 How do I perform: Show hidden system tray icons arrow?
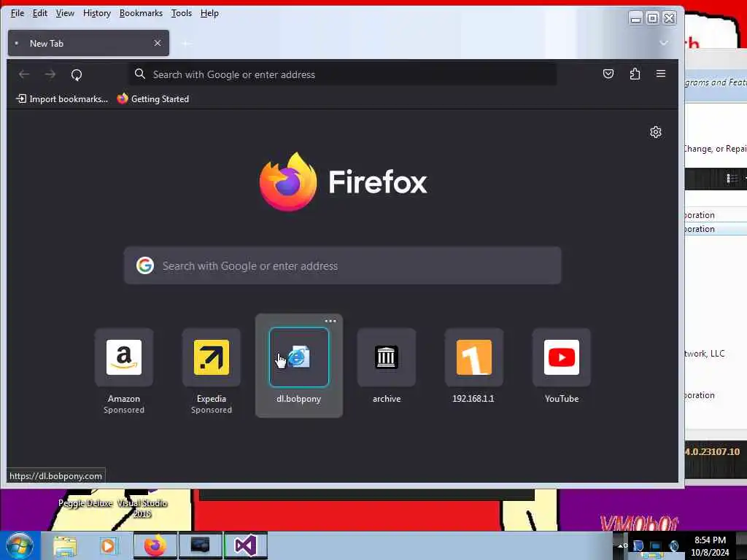(x=622, y=545)
